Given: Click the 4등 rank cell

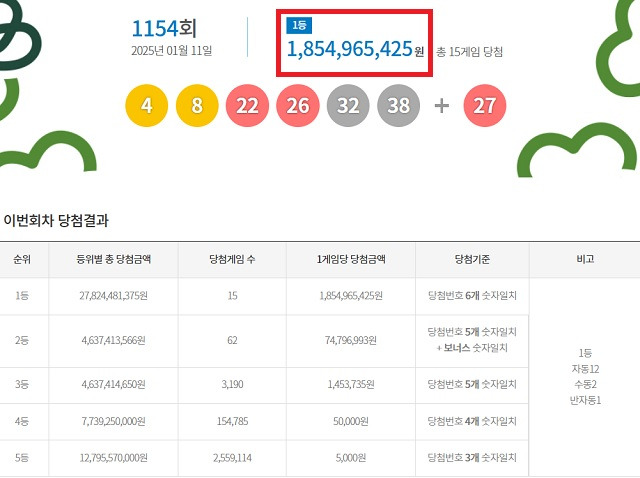Looking at the screenshot, I should pyautogui.click(x=22, y=421).
